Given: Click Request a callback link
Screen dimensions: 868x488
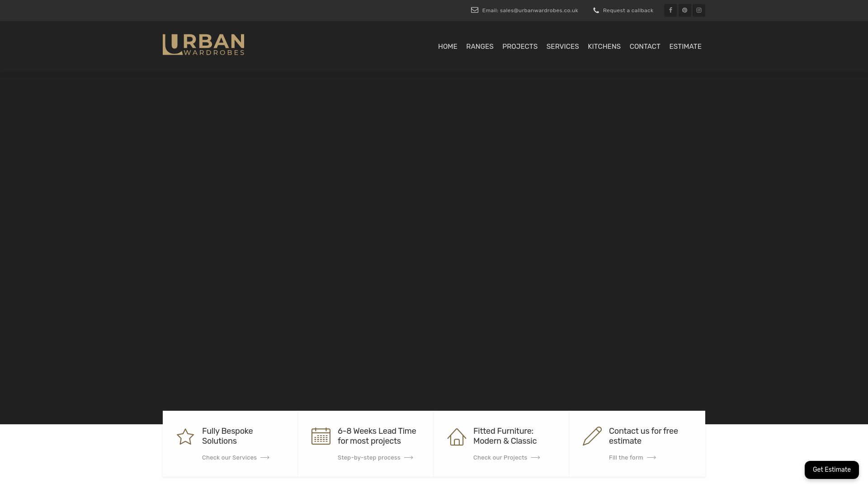Looking at the screenshot, I should [x=628, y=10].
